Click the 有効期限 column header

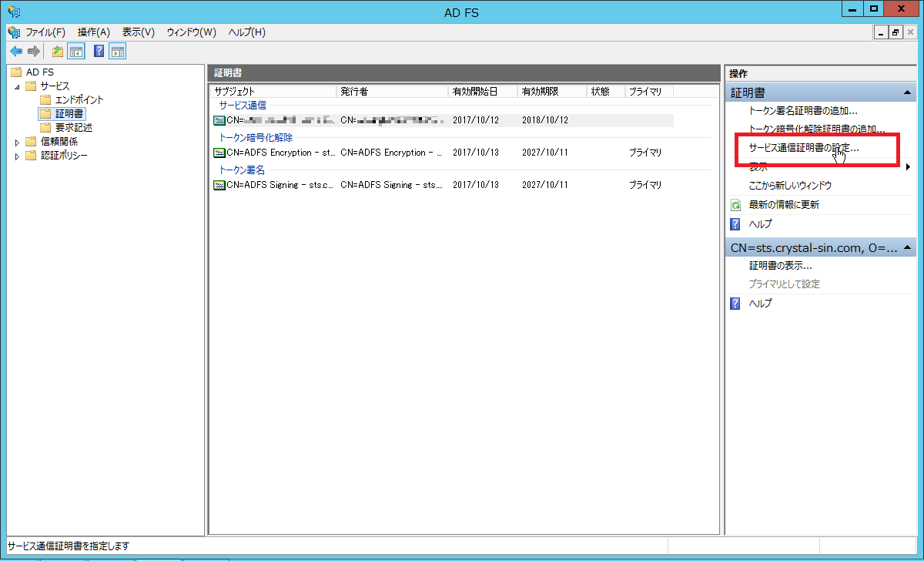541,92
